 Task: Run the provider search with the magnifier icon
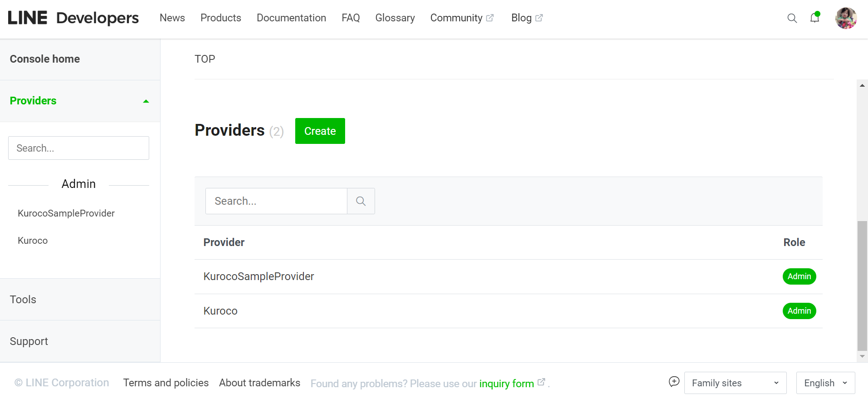coord(361,201)
